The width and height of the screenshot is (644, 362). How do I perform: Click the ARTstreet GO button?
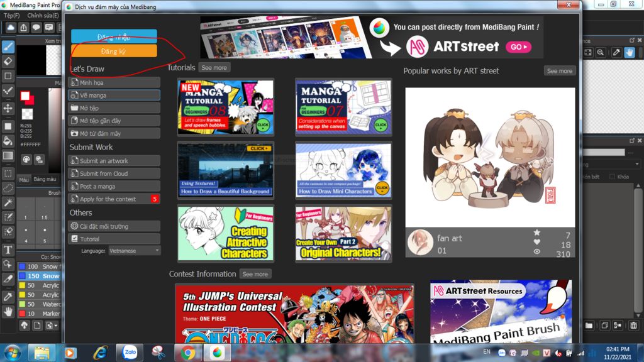tap(518, 47)
